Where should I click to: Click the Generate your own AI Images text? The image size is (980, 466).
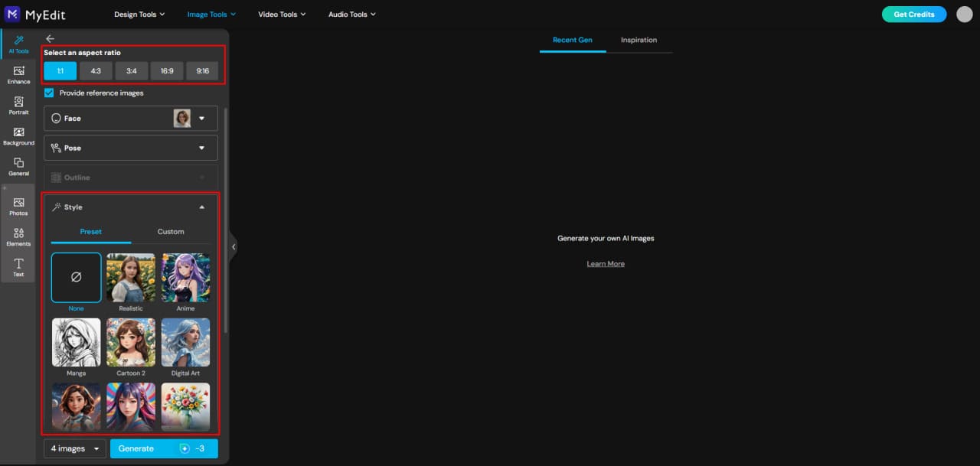point(606,238)
